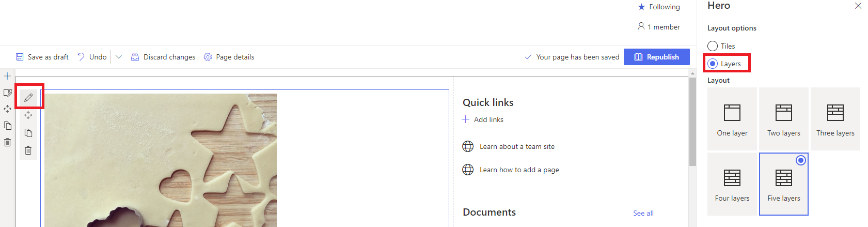868x227 pixels.
Task: Click the Documents heading
Action: (489, 212)
